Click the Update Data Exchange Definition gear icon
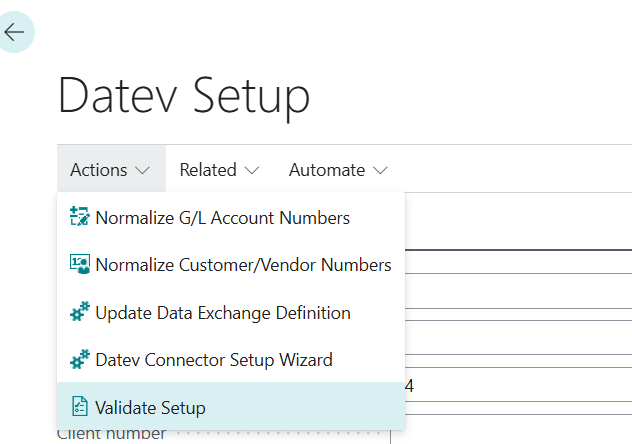 [79, 313]
